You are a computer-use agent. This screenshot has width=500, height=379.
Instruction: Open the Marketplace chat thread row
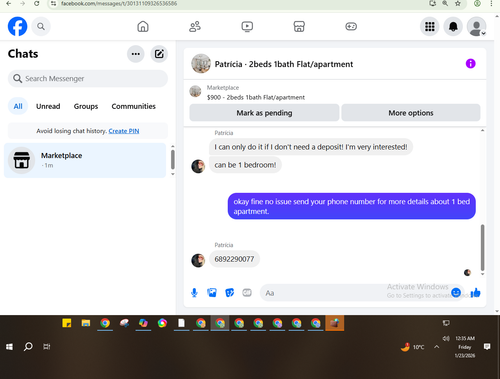[85, 160]
